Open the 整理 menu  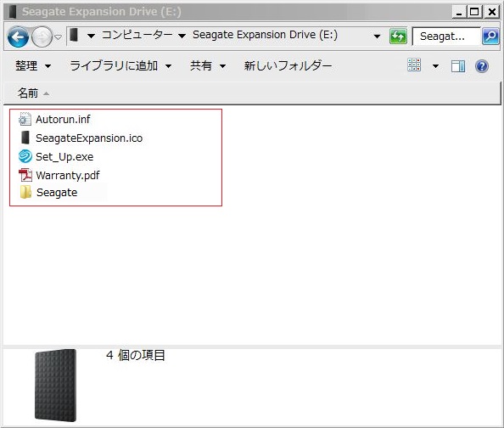click(33, 66)
